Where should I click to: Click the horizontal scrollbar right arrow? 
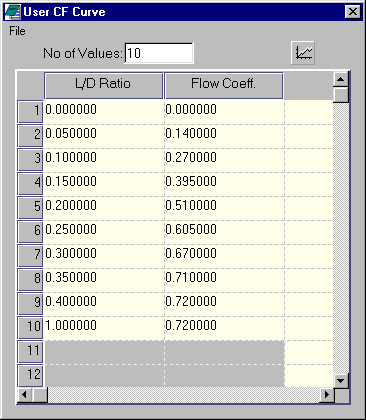(x=327, y=395)
